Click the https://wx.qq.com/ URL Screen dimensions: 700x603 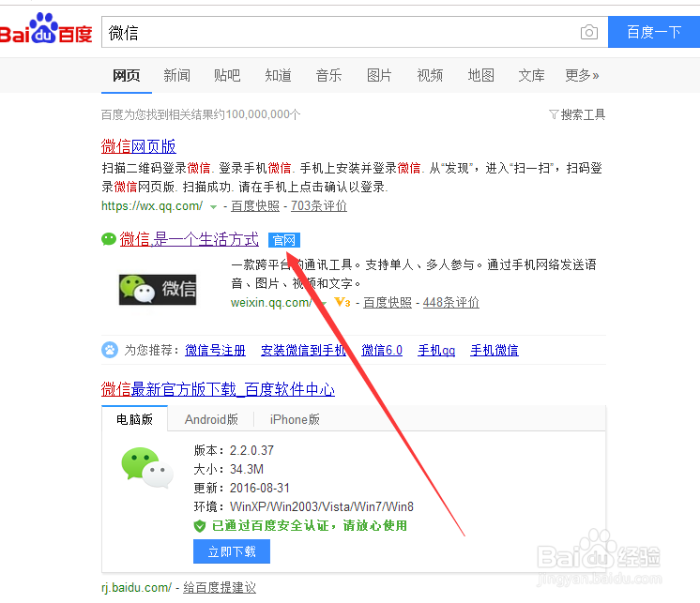pyautogui.click(x=152, y=206)
